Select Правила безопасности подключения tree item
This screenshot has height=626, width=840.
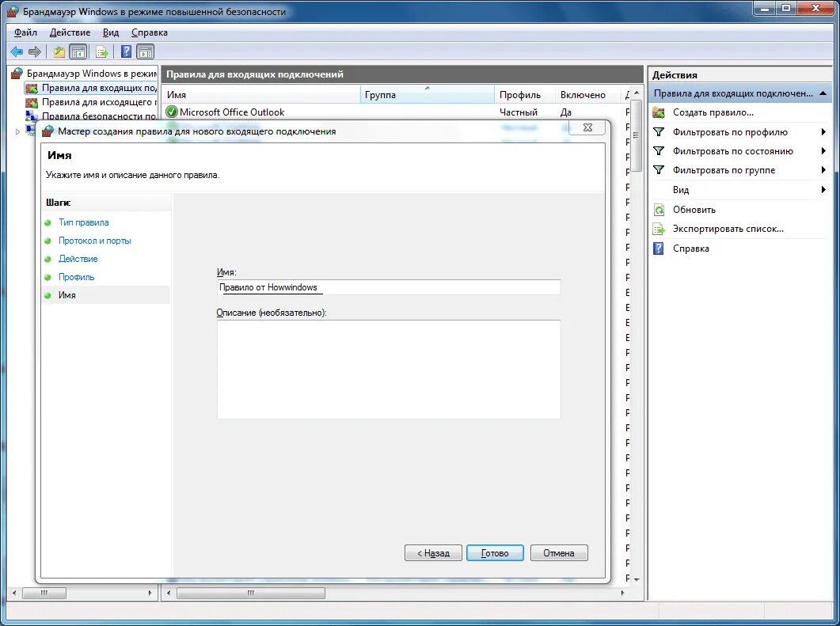pos(99,116)
